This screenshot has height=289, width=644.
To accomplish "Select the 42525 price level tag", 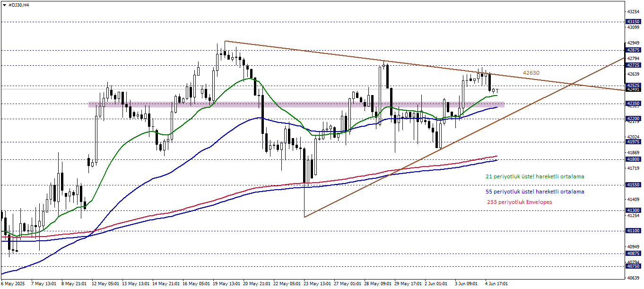I will coord(633,86).
